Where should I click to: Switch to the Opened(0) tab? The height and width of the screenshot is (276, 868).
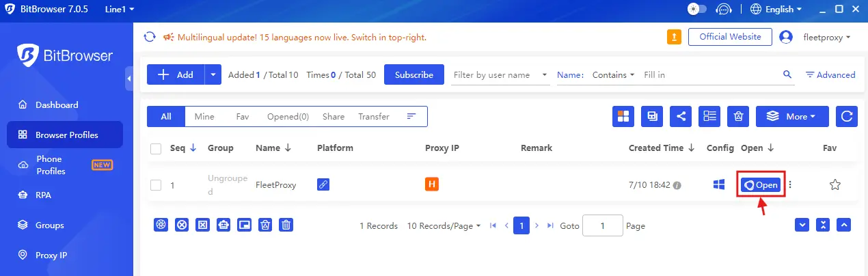288,117
